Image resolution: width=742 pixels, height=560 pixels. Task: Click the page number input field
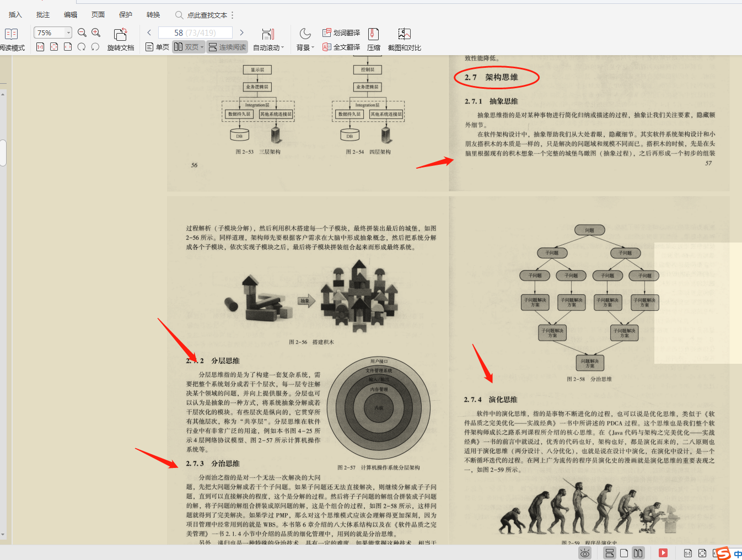(x=195, y=33)
